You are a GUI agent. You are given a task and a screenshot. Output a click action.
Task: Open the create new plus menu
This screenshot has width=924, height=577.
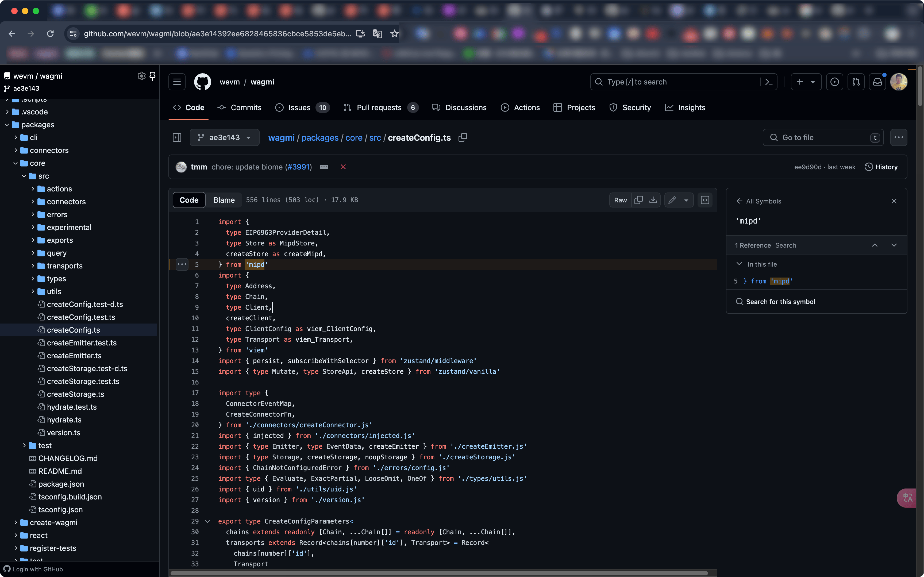tap(806, 82)
